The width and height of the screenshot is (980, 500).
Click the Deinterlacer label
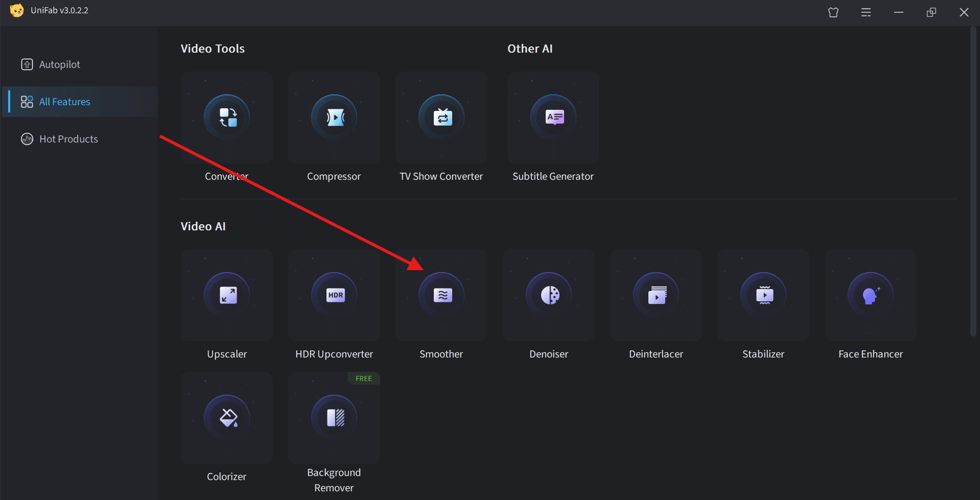click(x=656, y=354)
